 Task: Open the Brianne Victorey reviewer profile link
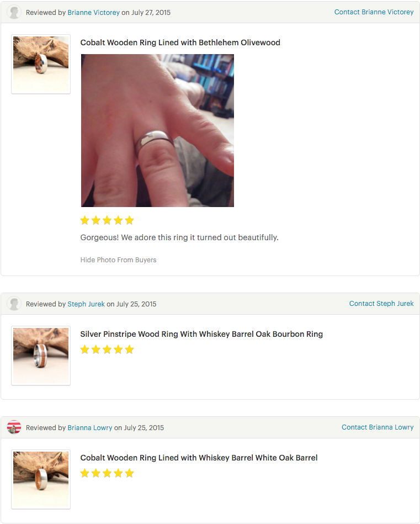pyautogui.click(x=94, y=12)
